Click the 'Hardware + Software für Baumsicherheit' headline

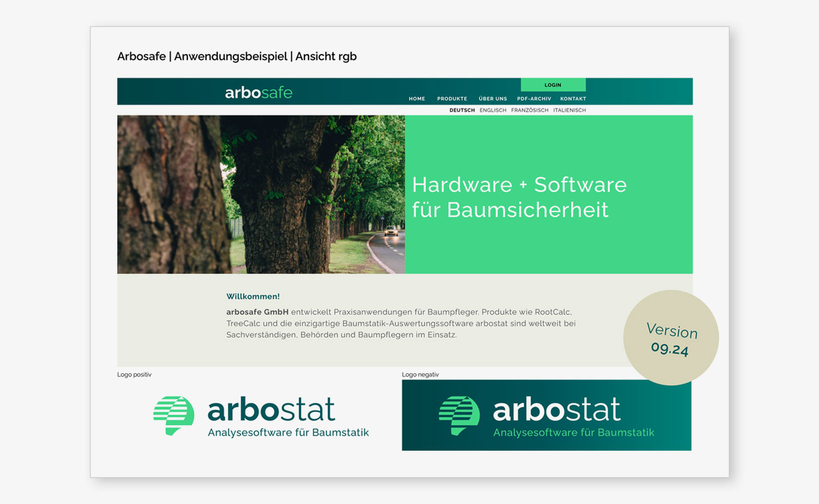519,197
